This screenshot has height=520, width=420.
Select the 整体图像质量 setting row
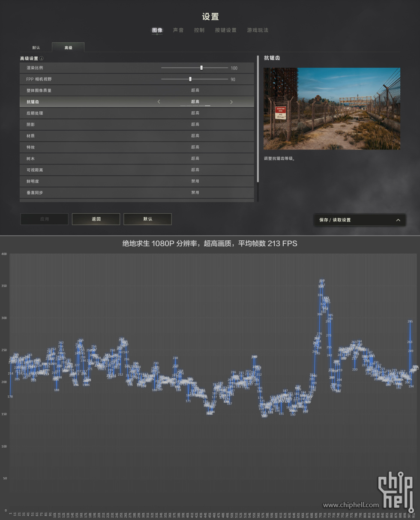coord(137,90)
